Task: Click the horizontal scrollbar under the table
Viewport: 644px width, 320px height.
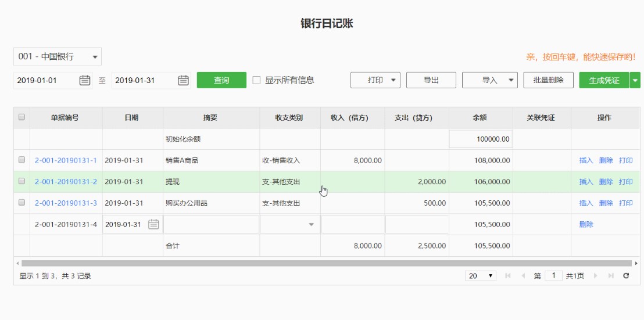Action: point(325,263)
